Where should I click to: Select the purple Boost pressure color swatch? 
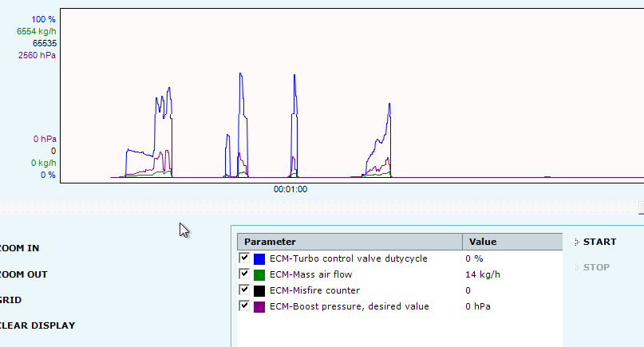(259, 306)
